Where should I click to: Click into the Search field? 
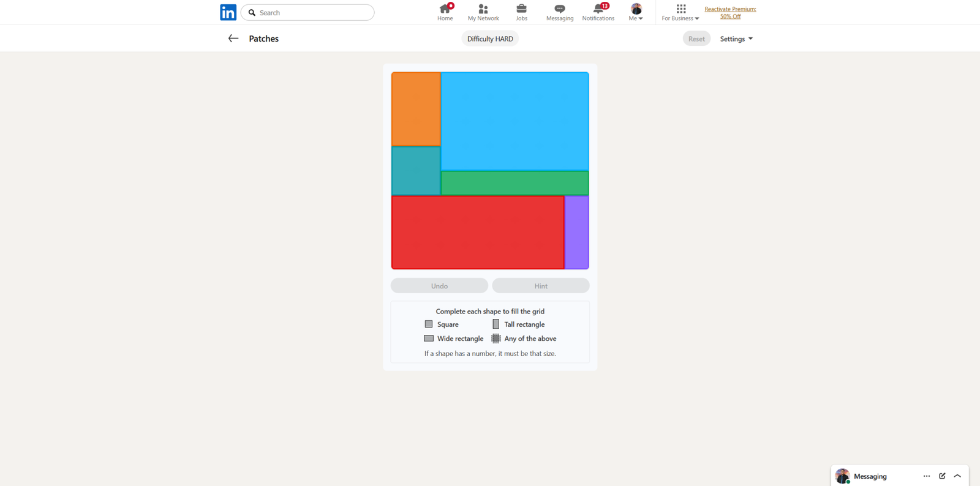pos(312,13)
